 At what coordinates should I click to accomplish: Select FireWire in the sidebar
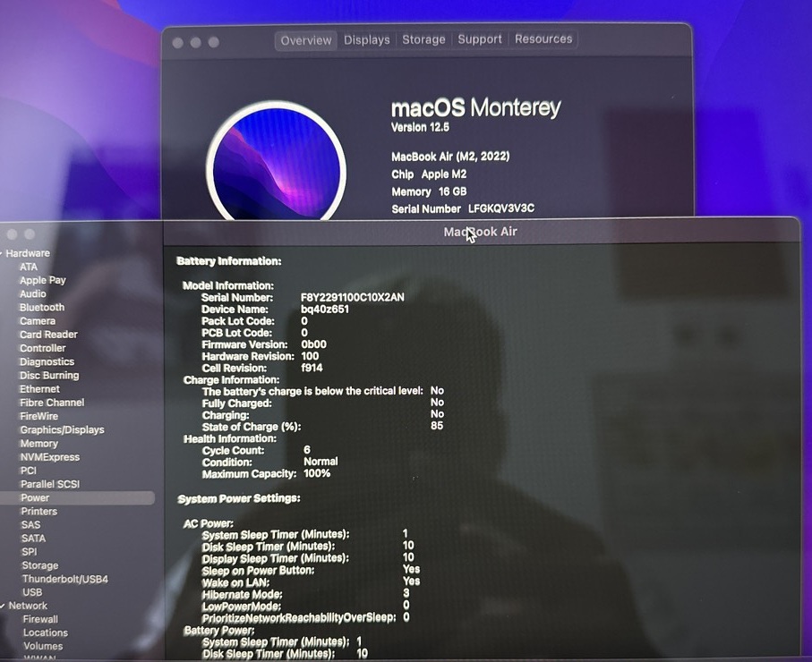pos(38,416)
